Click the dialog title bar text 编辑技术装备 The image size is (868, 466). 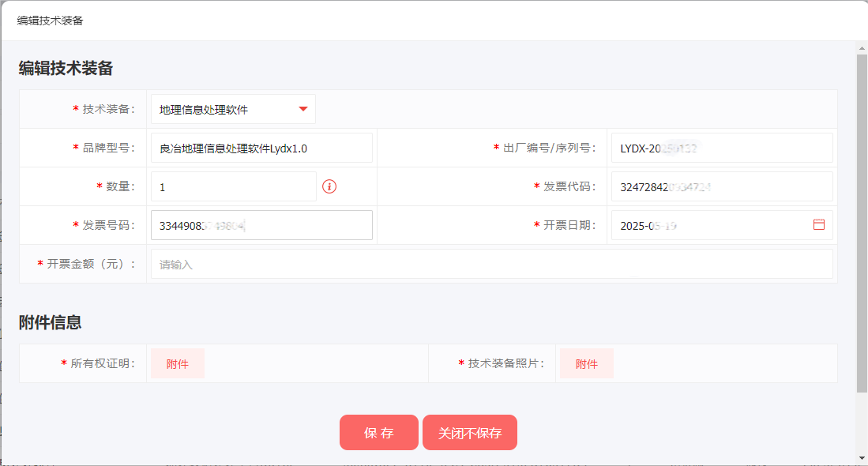tap(51, 21)
